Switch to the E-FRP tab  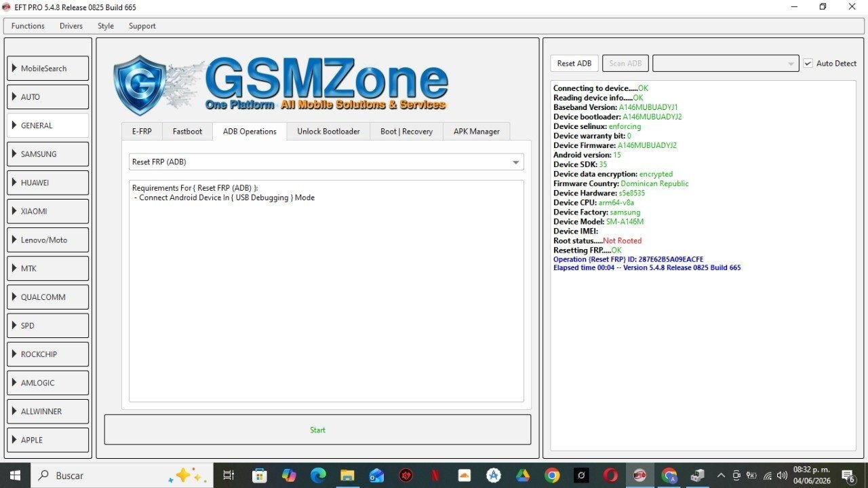[142, 132]
